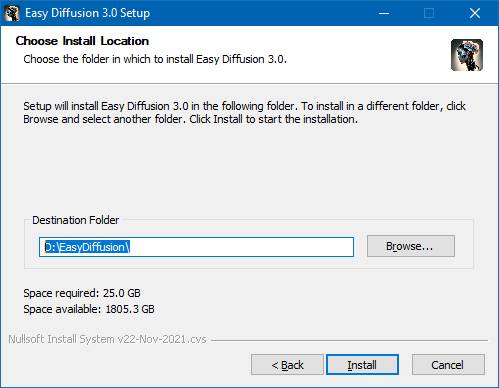499x388 pixels.
Task: Click the Choose Install Location heading
Action: (x=82, y=41)
